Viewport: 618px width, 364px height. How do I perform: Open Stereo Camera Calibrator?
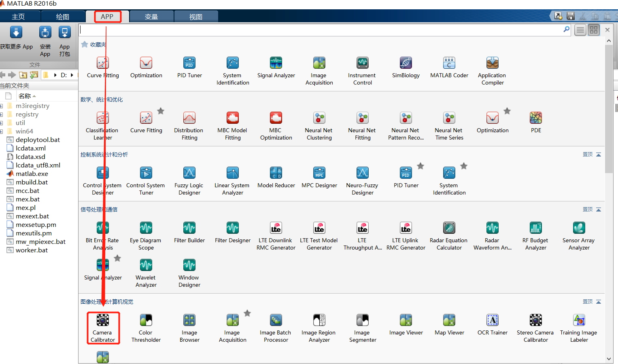pyautogui.click(x=535, y=328)
